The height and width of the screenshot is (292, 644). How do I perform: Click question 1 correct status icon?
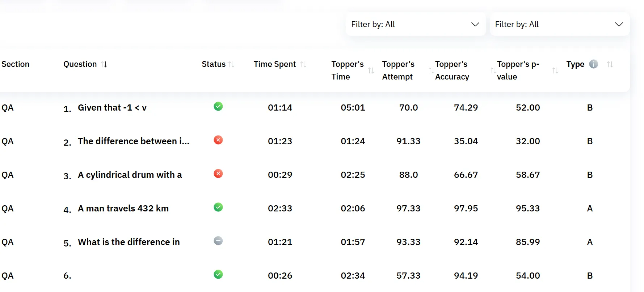[x=218, y=106]
